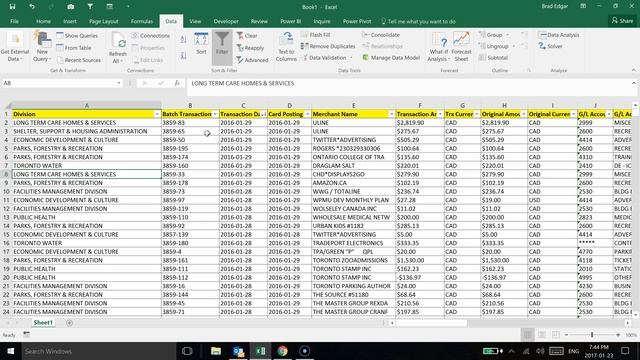Switch to the Home tab
The width and height of the screenshot is (640, 360).
tap(43, 21)
